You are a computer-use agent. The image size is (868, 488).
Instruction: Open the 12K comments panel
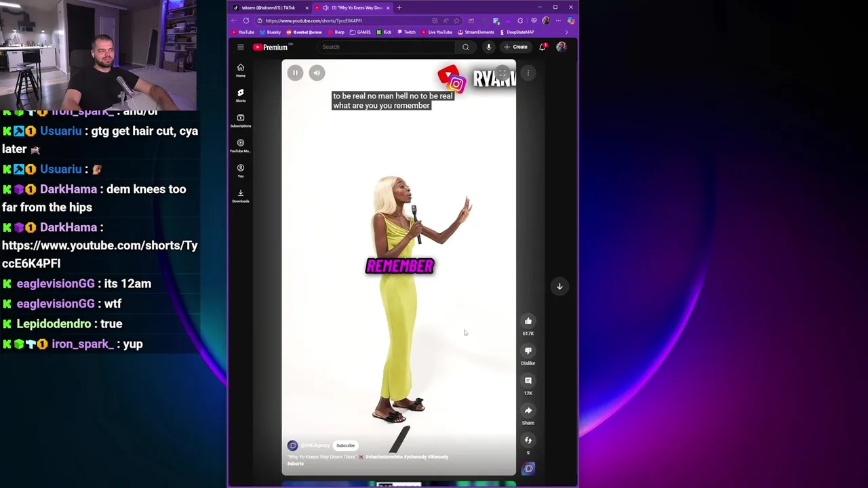(x=528, y=381)
